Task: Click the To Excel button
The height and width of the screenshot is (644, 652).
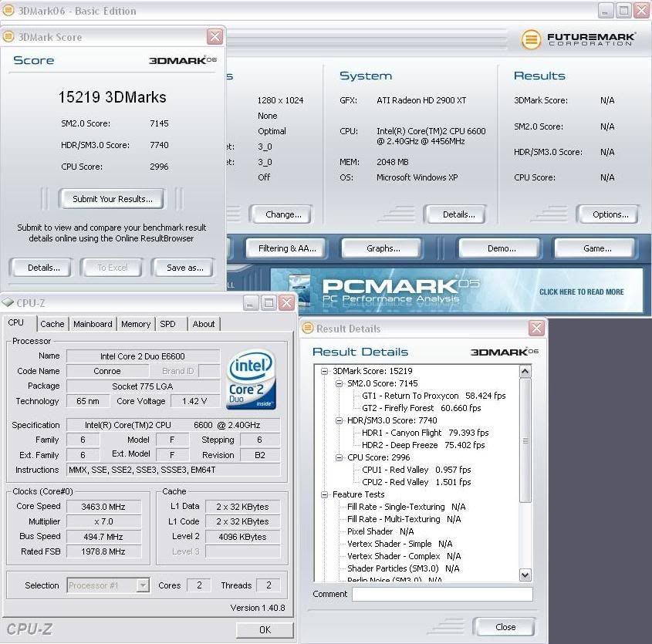Action: point(113,268)
